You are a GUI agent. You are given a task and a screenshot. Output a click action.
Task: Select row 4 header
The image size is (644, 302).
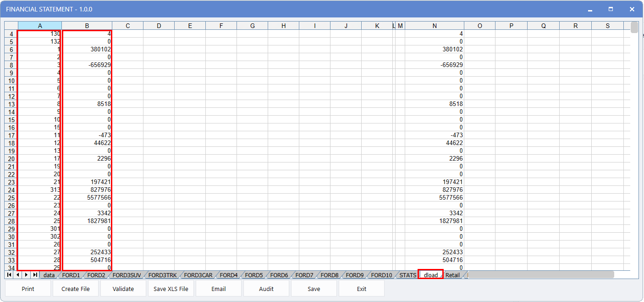coord(11,34)
